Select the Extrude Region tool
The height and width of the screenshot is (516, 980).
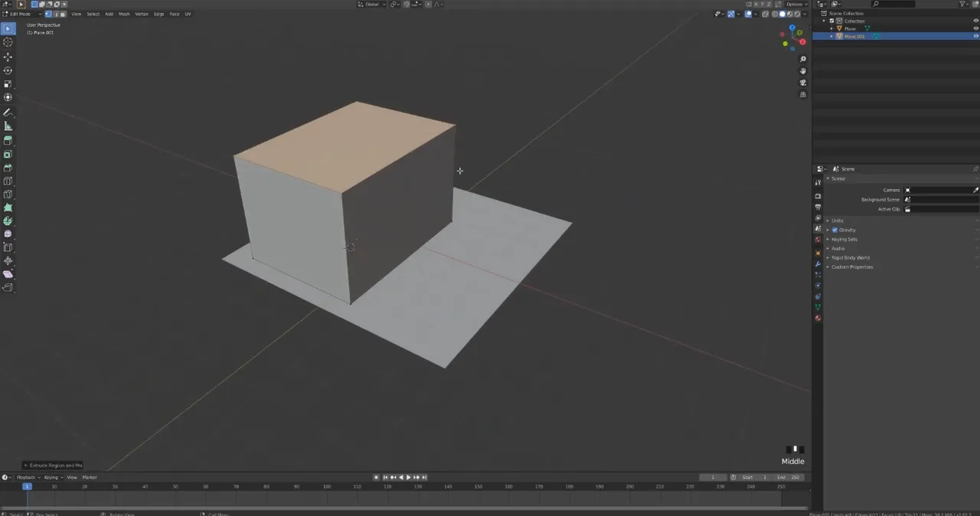coord(8,141)
